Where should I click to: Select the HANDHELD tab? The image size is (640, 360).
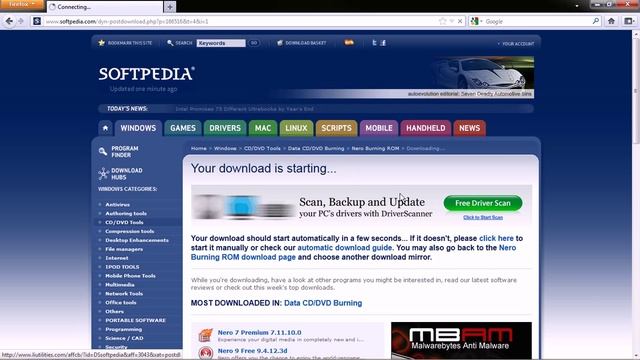click(x=425, y=128)
